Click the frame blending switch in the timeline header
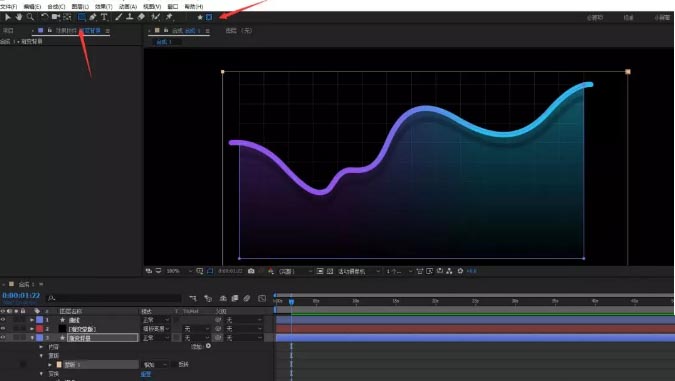This screenshot has height=381, width=675. click(x=235, y=298)
